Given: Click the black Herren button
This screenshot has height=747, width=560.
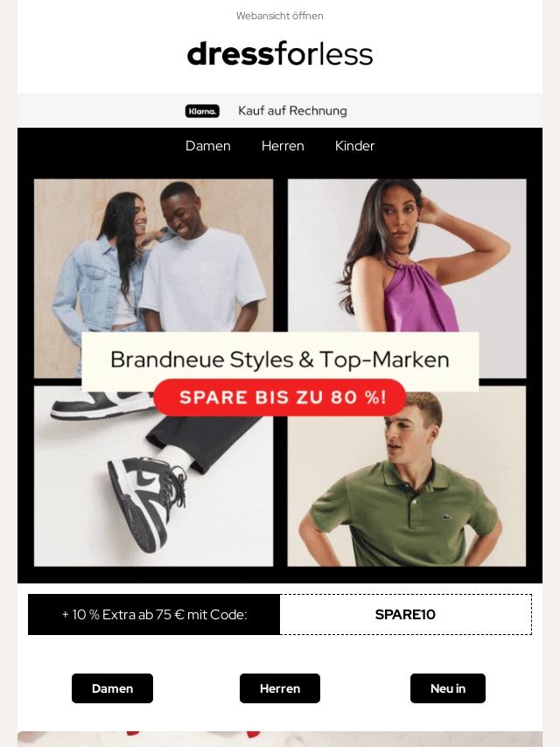Looking at the screenshot, I should (280, 688).
